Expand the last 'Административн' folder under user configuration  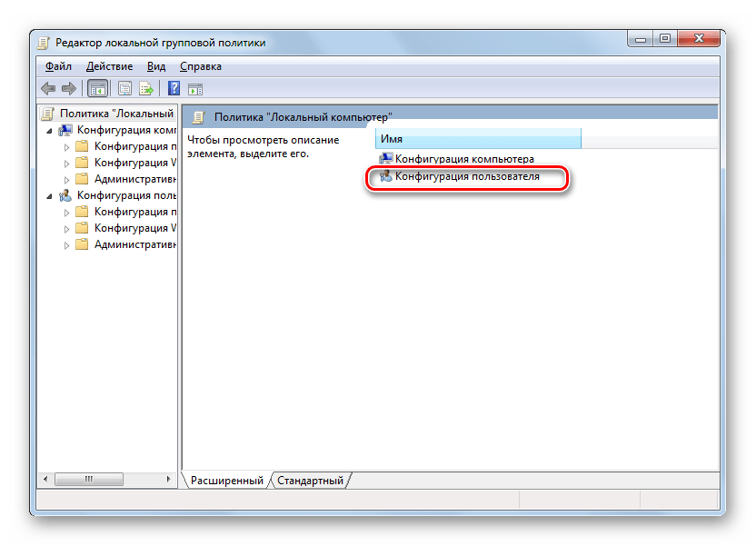(x=66, y=245)
